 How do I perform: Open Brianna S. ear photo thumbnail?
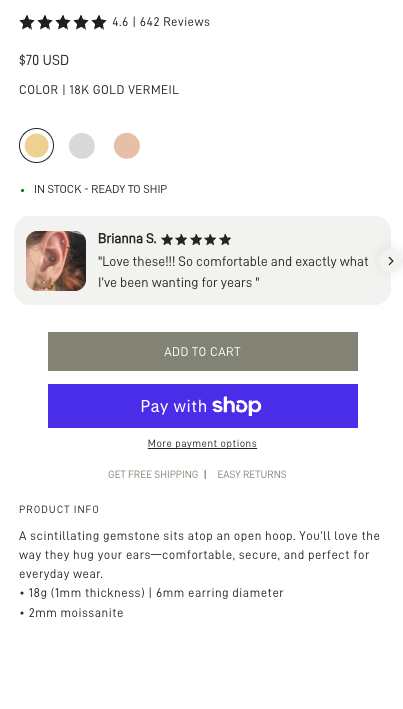point(56,260)
